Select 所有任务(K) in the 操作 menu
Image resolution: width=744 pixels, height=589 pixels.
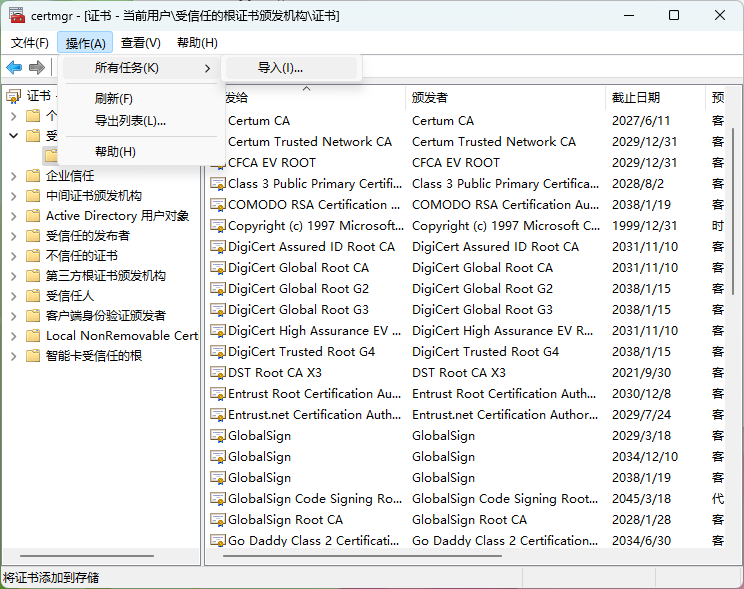click(141, 68)
